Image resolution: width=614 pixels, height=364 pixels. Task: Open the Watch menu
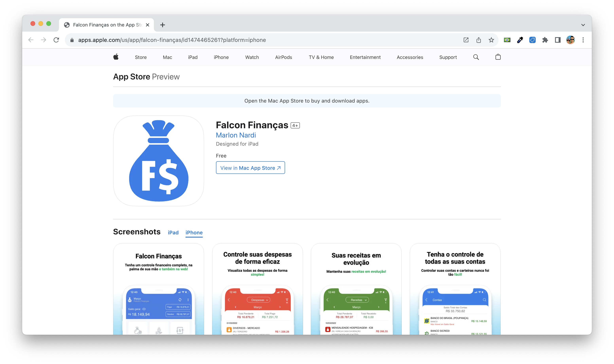pos(252,57)
